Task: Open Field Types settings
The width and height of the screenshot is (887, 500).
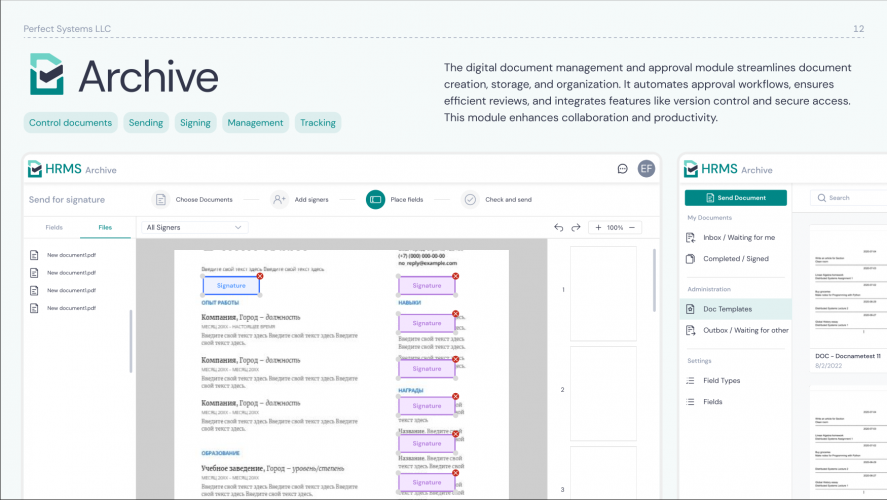Action: coord(721,381)
